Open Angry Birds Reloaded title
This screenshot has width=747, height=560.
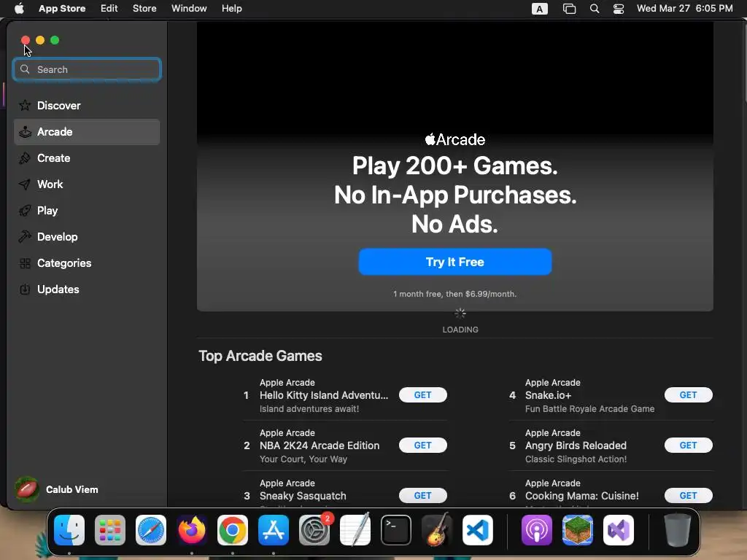point(576,446)
